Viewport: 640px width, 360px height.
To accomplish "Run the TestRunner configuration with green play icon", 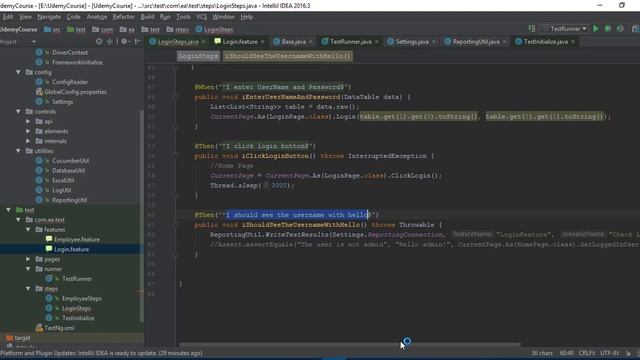I will 596,29.
